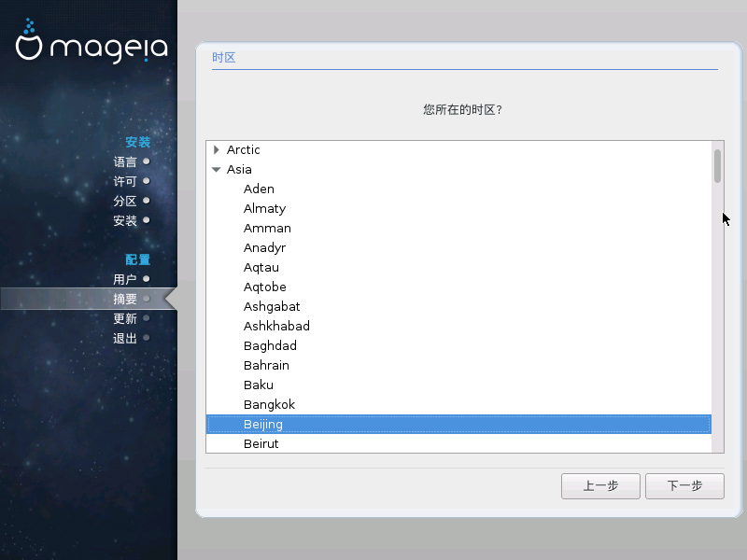Choose Baghdad timezone
Viewport: 747px width, 560px height.
coord(270,345)
